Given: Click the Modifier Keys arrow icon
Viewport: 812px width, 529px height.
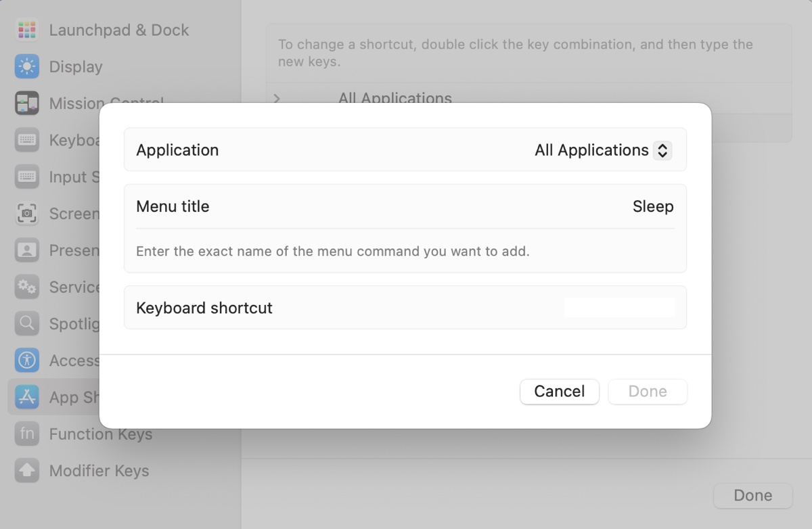Looking at the screenshot, I should 27,470.
